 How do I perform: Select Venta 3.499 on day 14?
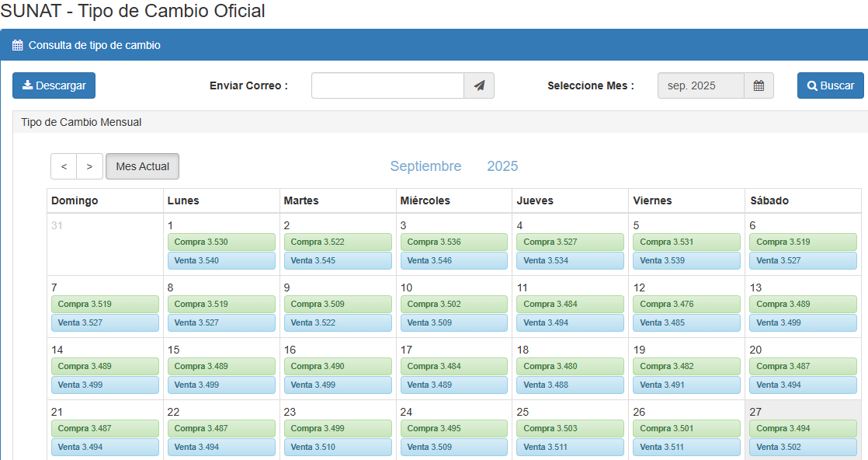point(105,385)
